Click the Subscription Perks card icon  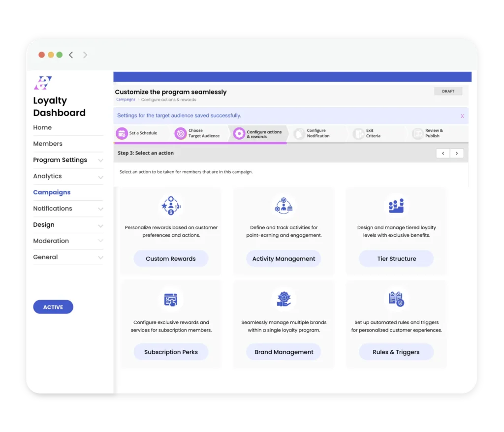pos(171,299)
